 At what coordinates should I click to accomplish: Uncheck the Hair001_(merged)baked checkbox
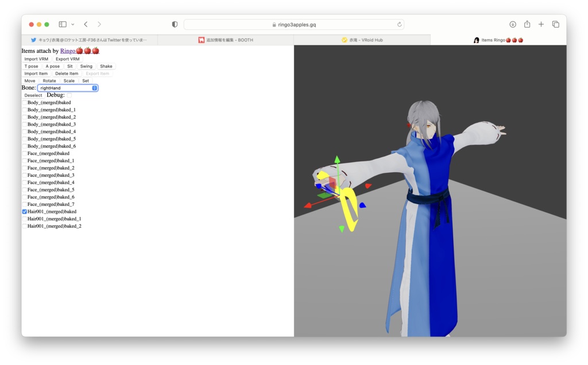click(25, 211)
